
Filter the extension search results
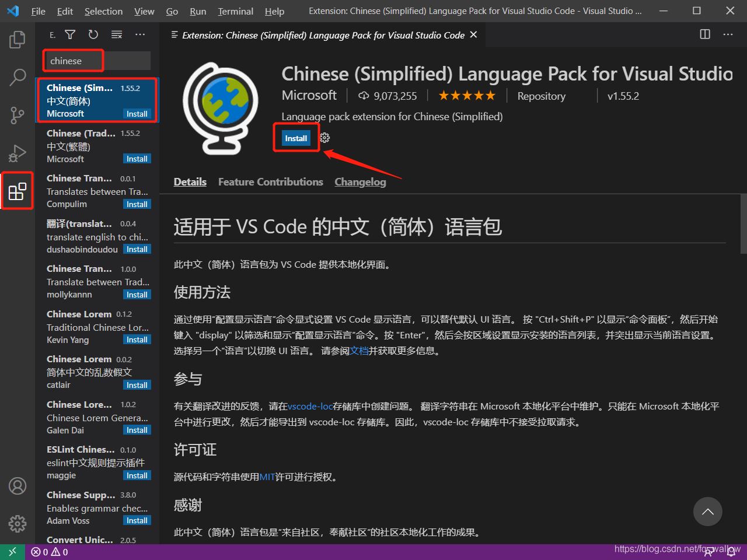click(x=70, y=34)
